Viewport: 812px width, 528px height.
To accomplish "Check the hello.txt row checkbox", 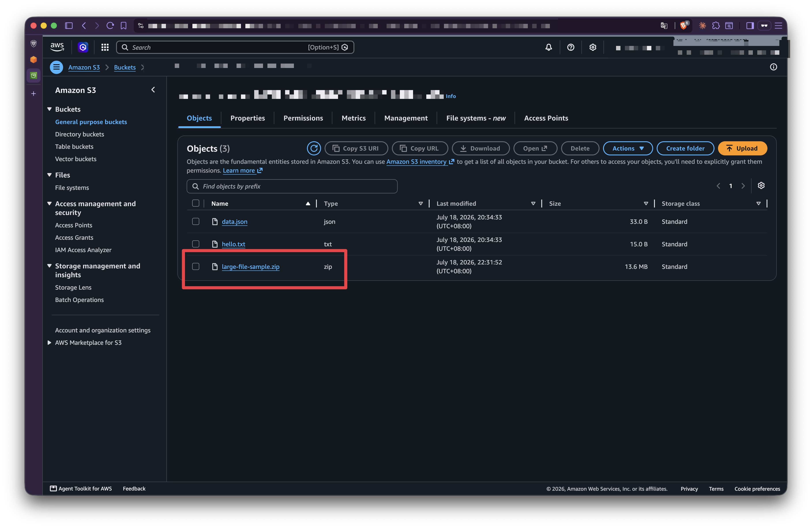I will tap(195, 244).
